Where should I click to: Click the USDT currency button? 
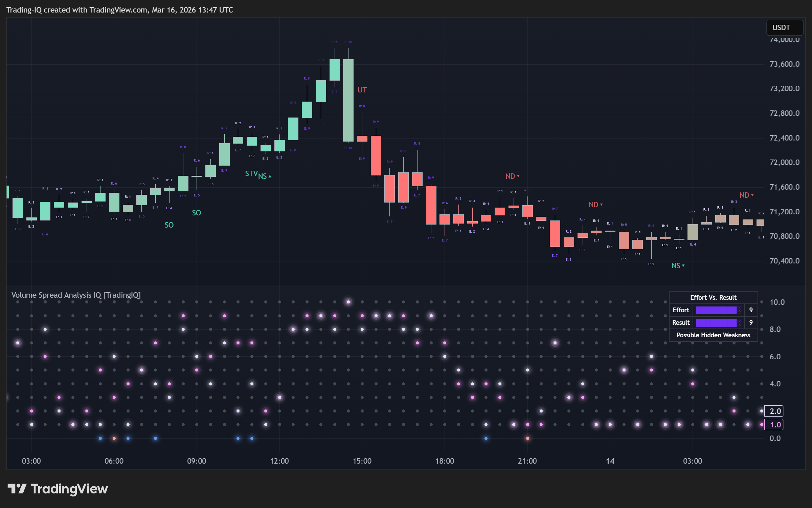point(784,28)
